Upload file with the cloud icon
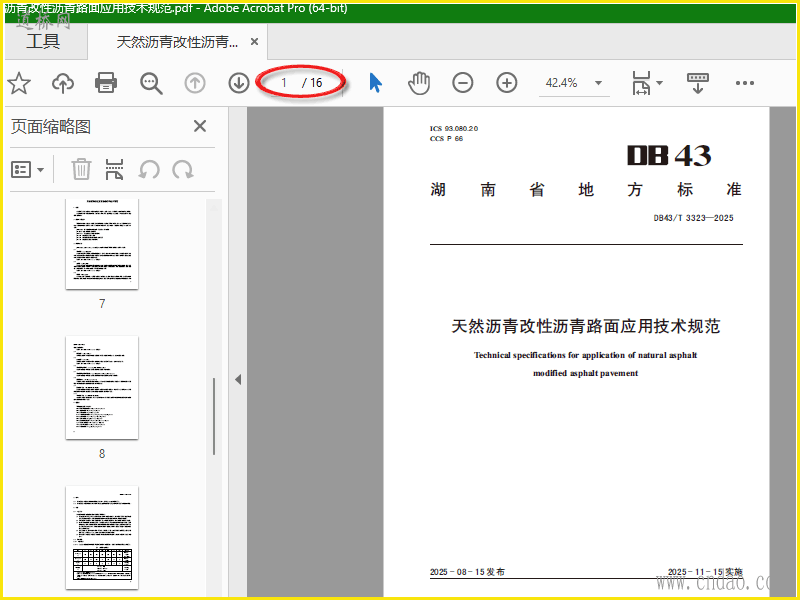Viewport: 800px width, 600px height. (x=63, y=83)
